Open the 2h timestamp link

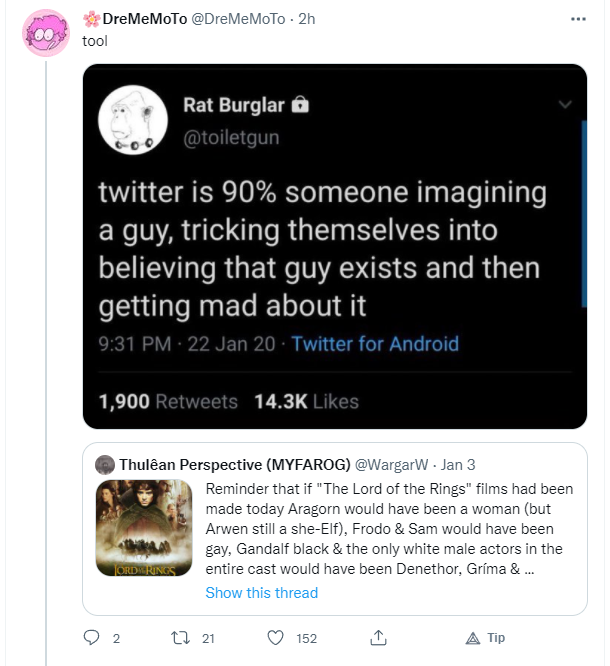click(306, 19)
